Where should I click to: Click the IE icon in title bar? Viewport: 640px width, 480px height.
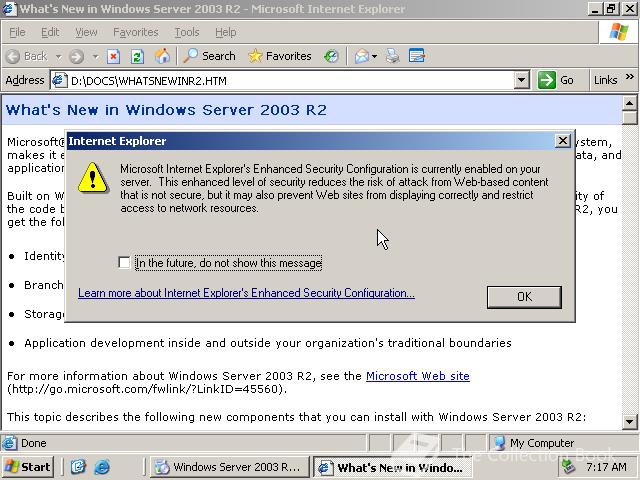click(9, 9)
